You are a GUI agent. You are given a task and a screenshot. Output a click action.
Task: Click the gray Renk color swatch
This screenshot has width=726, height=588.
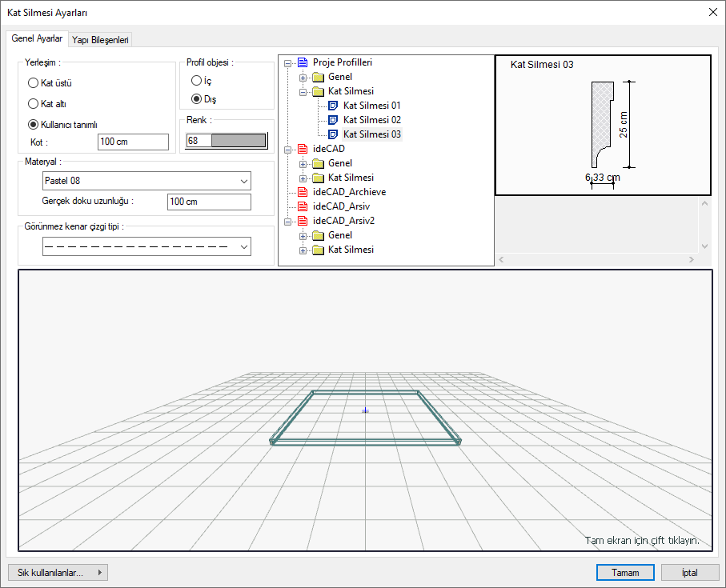pos(237,141)
